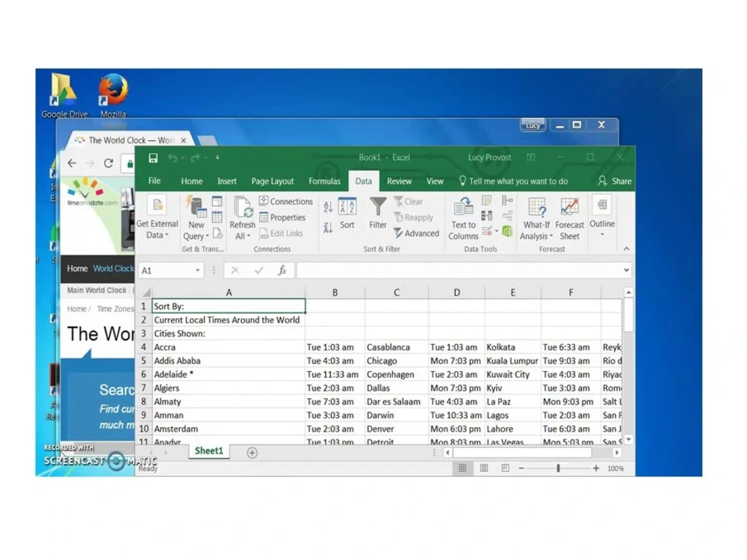Click Remove Duplicates icon
Viewport: 747px width, 560px height.
click(x=486, y=216)
